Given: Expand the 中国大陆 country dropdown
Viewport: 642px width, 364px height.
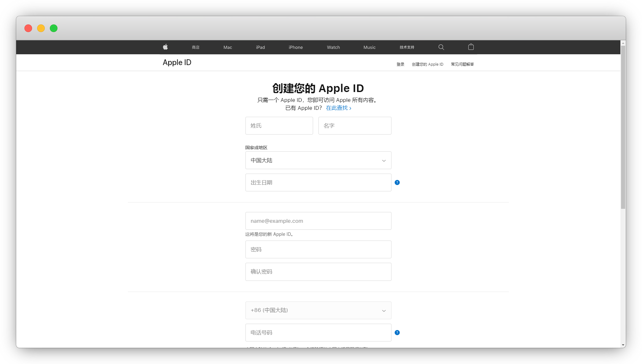Looking at the screenshot, I should coord(318,160).
